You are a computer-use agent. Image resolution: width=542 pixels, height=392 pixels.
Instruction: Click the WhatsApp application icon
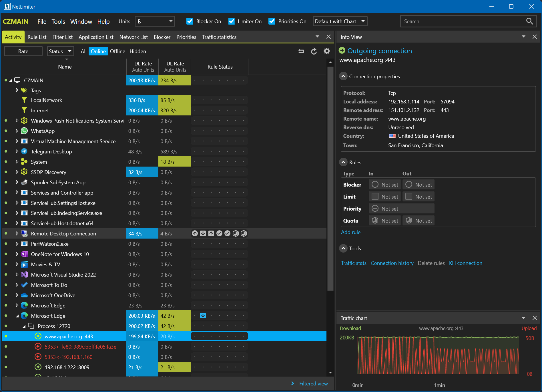point(24,131)
